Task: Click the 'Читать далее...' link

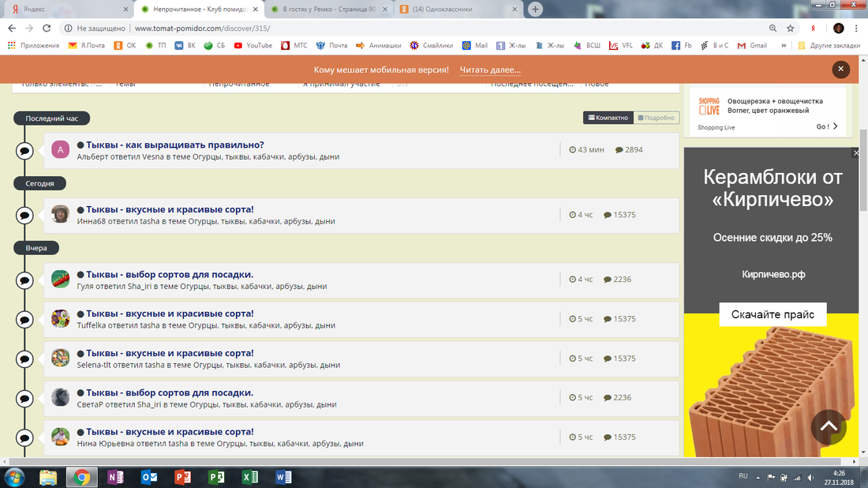Action: point(490,69)
